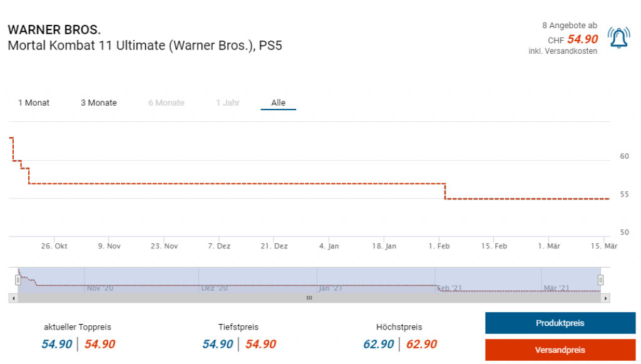Click the left navigator range handle

pos(18,280)
